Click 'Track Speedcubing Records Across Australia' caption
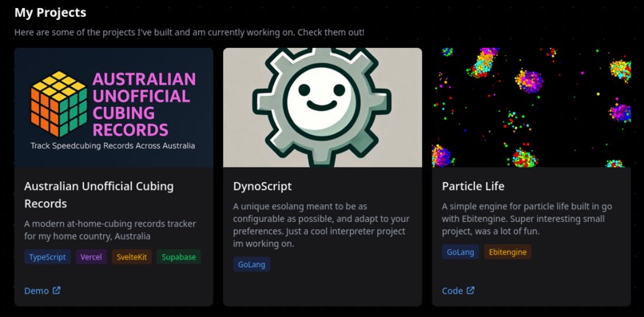The height and width of the screenshot is (317, 644). pos(113,146)
